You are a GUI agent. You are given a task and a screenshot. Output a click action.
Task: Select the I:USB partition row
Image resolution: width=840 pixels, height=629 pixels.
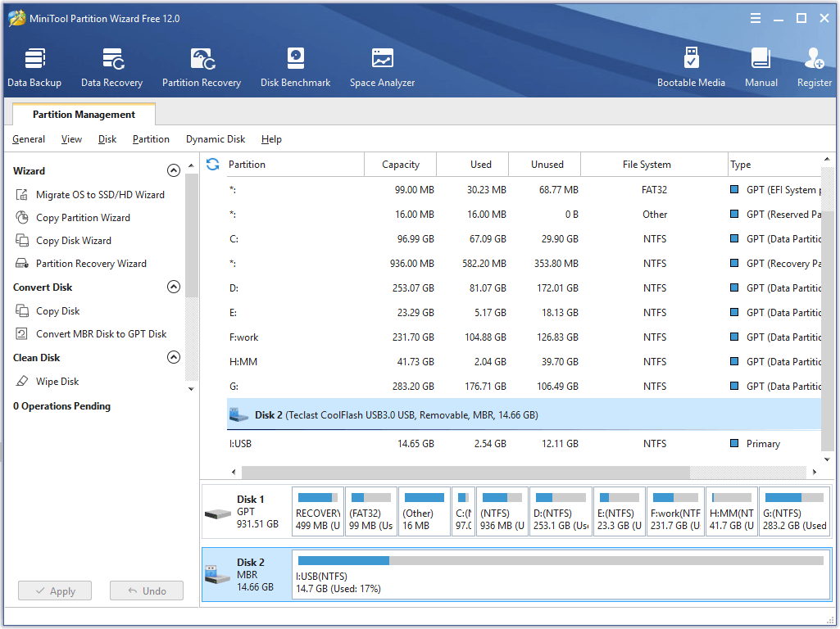(x=524, y=444)
